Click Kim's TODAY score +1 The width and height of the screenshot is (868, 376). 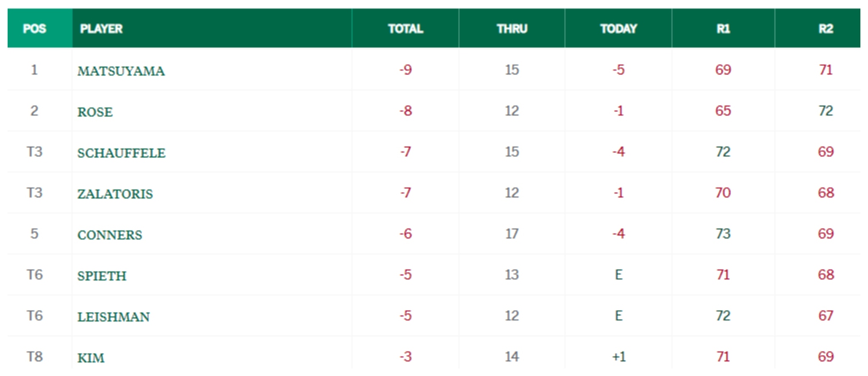(x=619, y=357)
